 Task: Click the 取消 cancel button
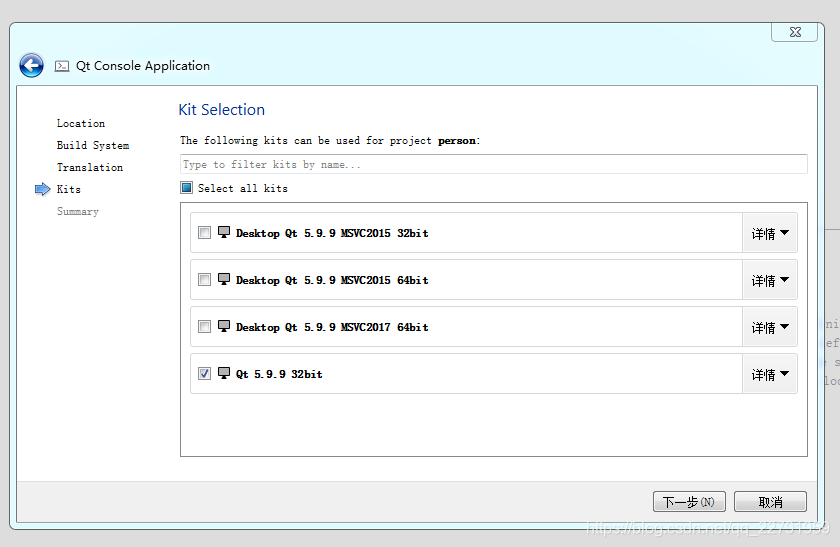pyautogui.click(x=770, y=502)
